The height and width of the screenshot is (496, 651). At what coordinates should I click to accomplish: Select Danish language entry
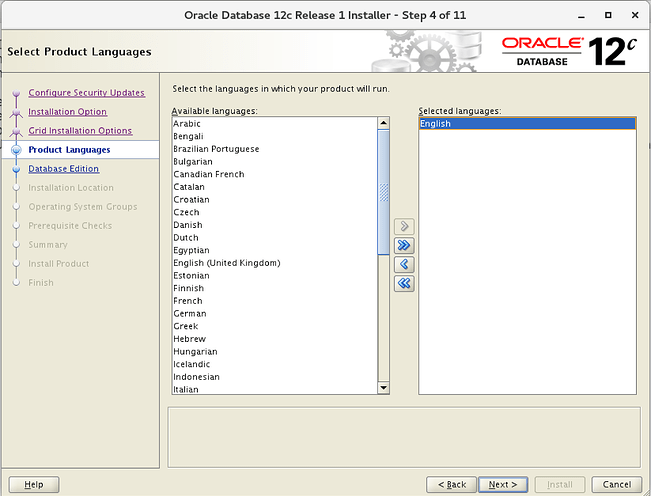click(275, 225)
